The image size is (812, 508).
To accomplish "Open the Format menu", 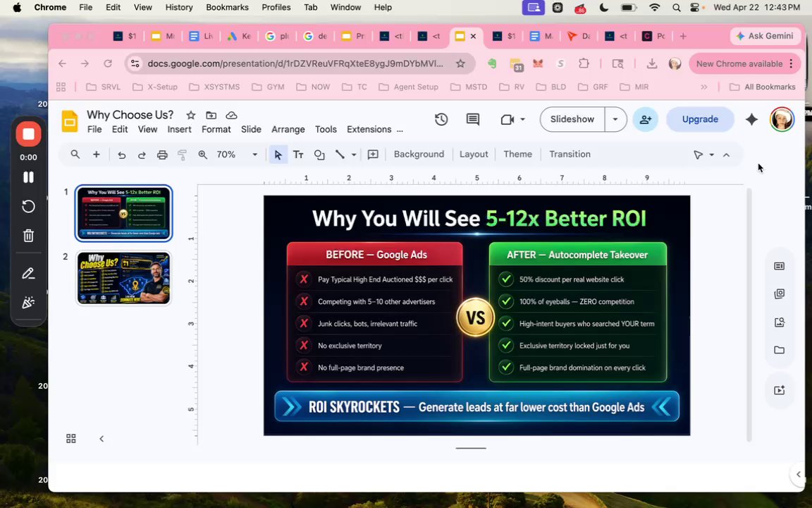I will 216,130.
